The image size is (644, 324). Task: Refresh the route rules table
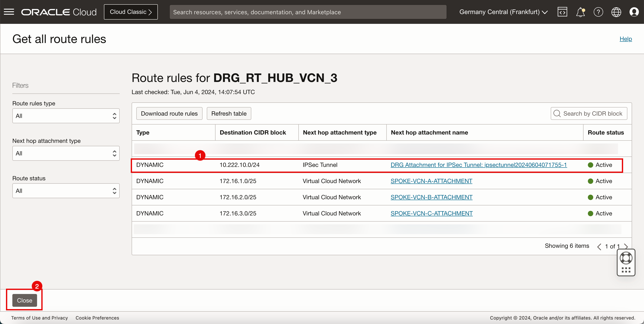(x=229, y=113)
